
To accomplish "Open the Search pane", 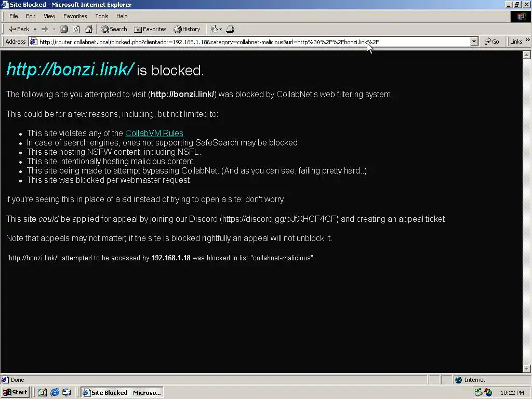I will click(114, 29).
